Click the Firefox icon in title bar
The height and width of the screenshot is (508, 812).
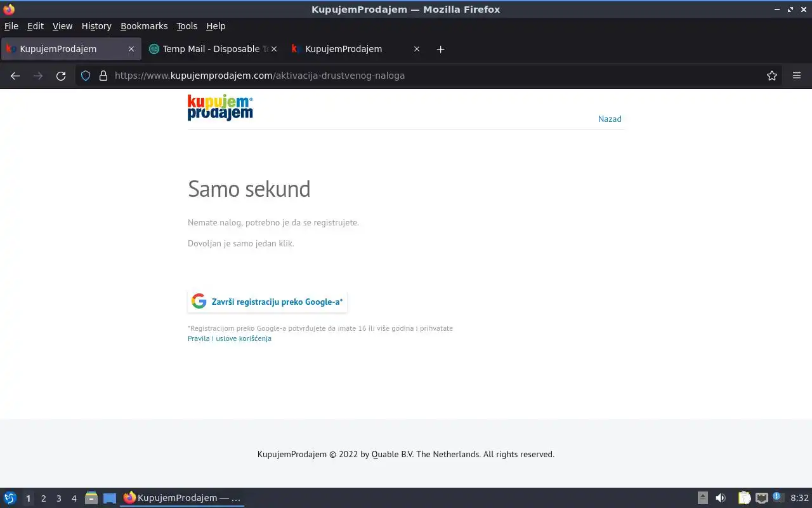click(x=9, y=10)
